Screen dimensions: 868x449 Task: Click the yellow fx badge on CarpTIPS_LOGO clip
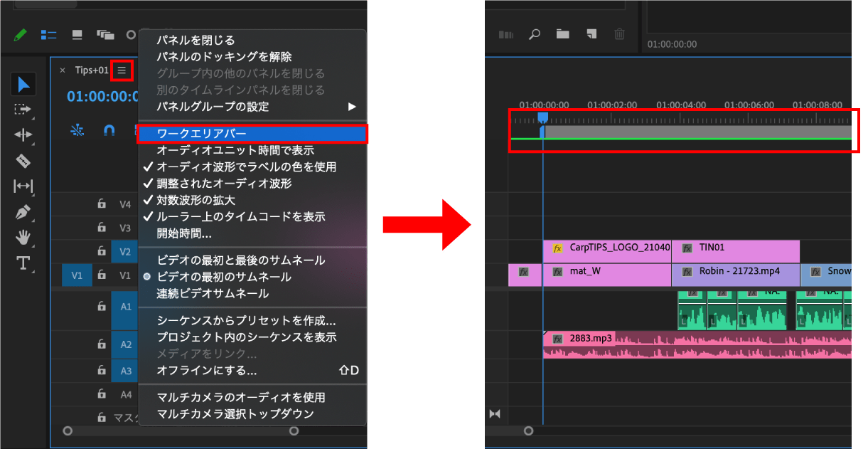point(557,248)
